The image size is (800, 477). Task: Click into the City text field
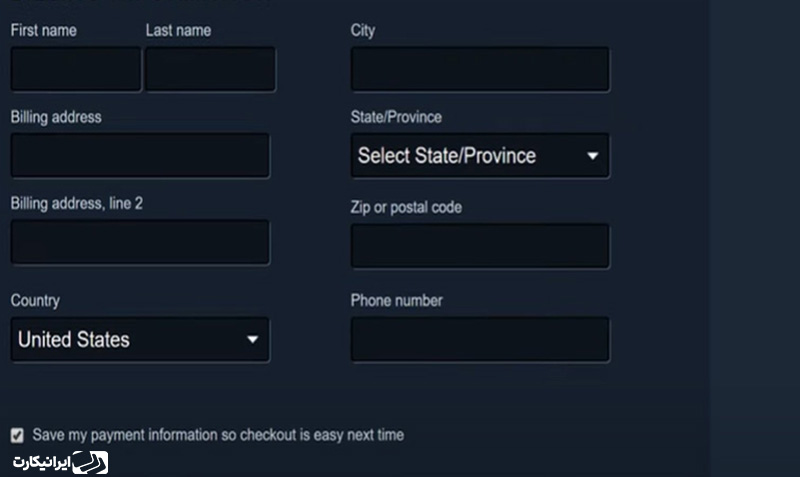[480, 69]
